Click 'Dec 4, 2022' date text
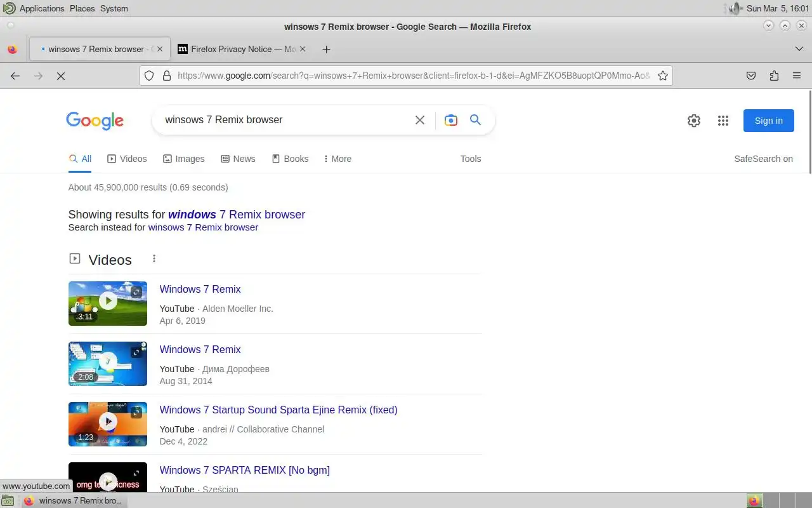This screenshot has width=812, height=508. point(183,441)
